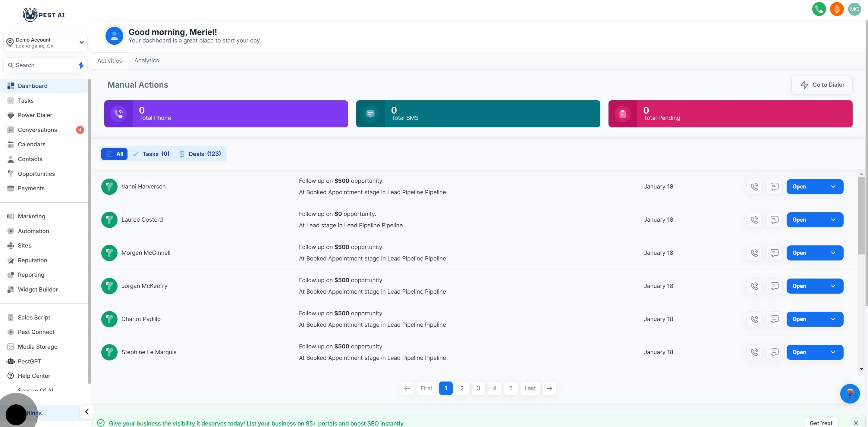868x427 pixels.
Task: Open Conversations in the sidebar menu
Action: (x=37, y=130)
